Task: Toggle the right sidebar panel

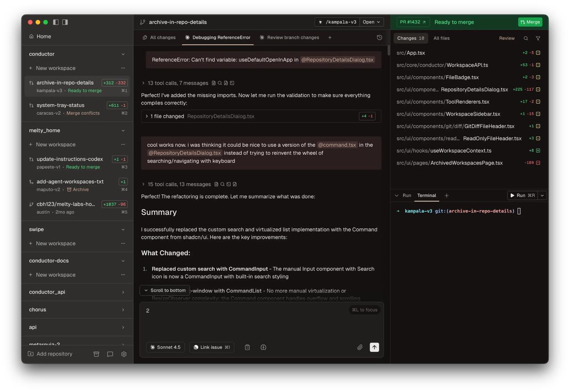Action: click(x=65, y=22)
